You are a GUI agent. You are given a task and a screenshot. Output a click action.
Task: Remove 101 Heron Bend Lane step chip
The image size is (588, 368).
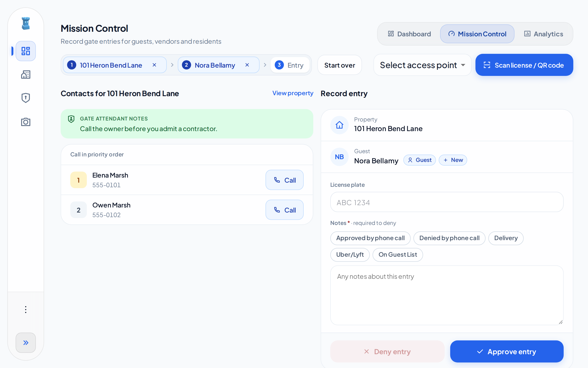(154, 65)
